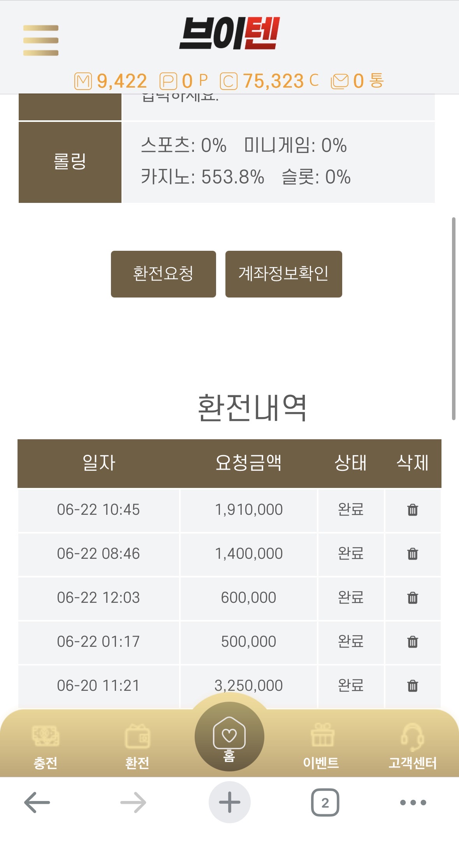This screenshot has height=868, width=459.
Task: Tap the money balance M icon
Action: tap(83, 81)
